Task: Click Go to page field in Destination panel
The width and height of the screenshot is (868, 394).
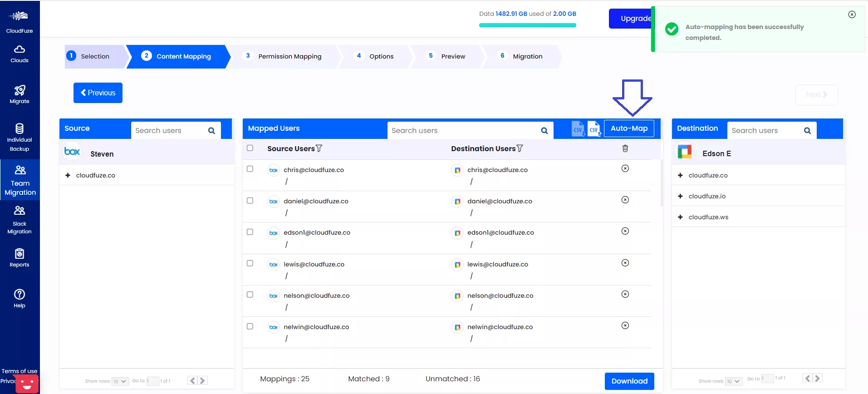Action: 767,379
